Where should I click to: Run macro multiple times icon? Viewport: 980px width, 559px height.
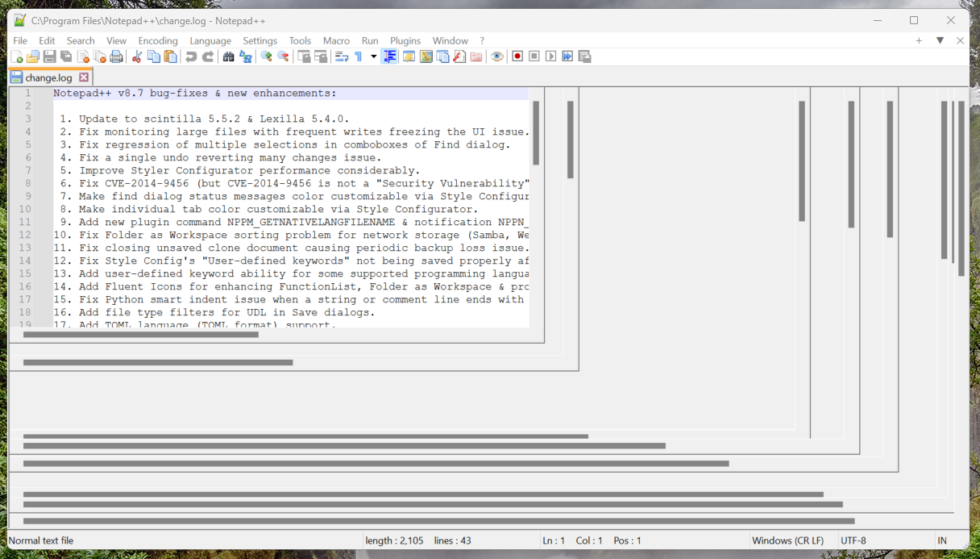pos(568,56)
